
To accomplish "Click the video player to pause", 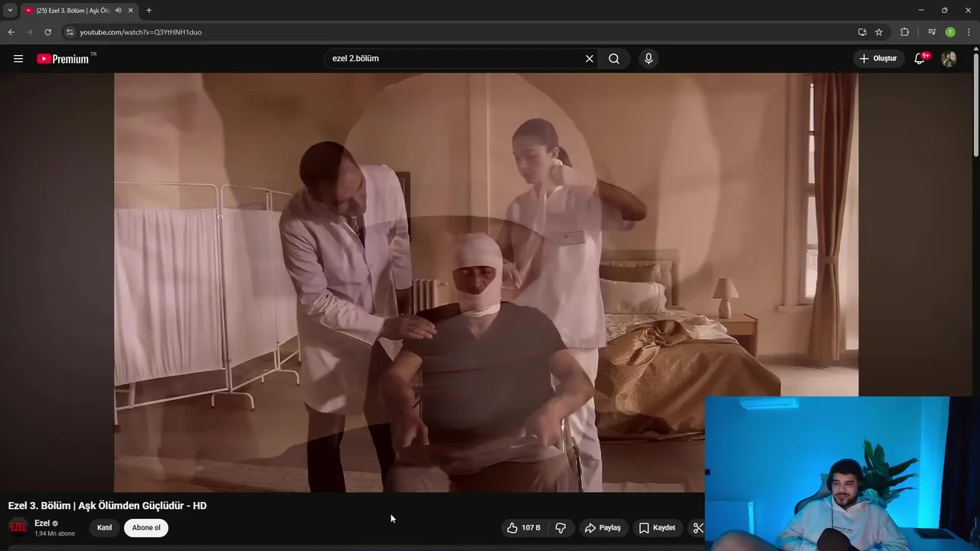I will (x=486, y=282).
